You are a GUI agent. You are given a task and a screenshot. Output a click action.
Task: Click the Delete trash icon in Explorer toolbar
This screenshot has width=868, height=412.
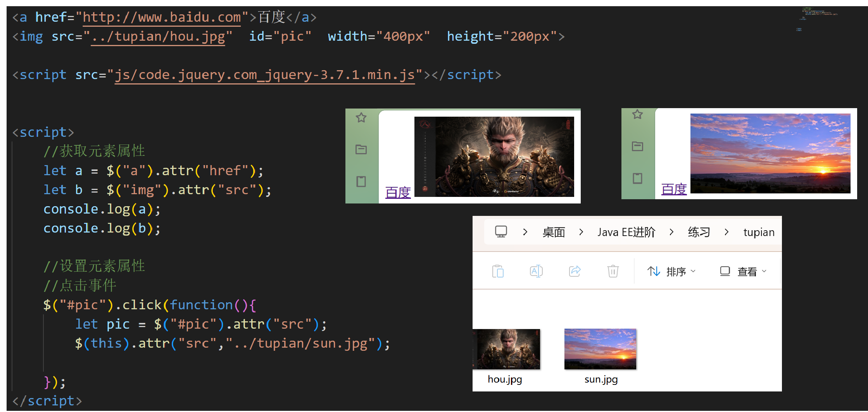pyautogui.click(x=613, y=271)
